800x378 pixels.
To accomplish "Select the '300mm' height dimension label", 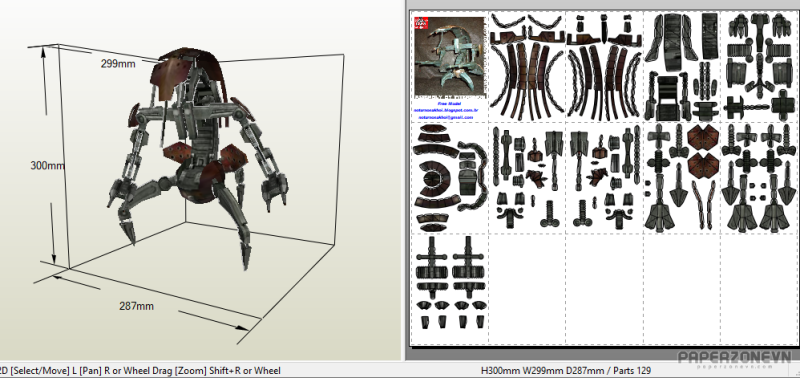I will pos(47,165).
